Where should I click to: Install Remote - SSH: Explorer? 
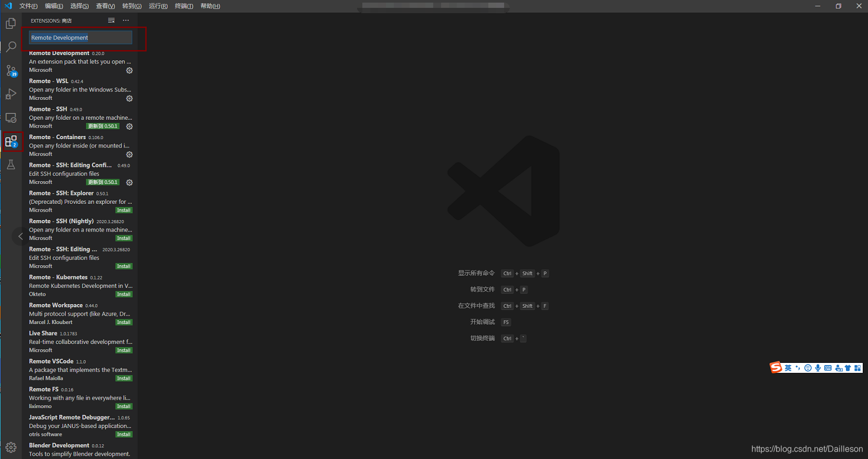click(x=124, y=210)
